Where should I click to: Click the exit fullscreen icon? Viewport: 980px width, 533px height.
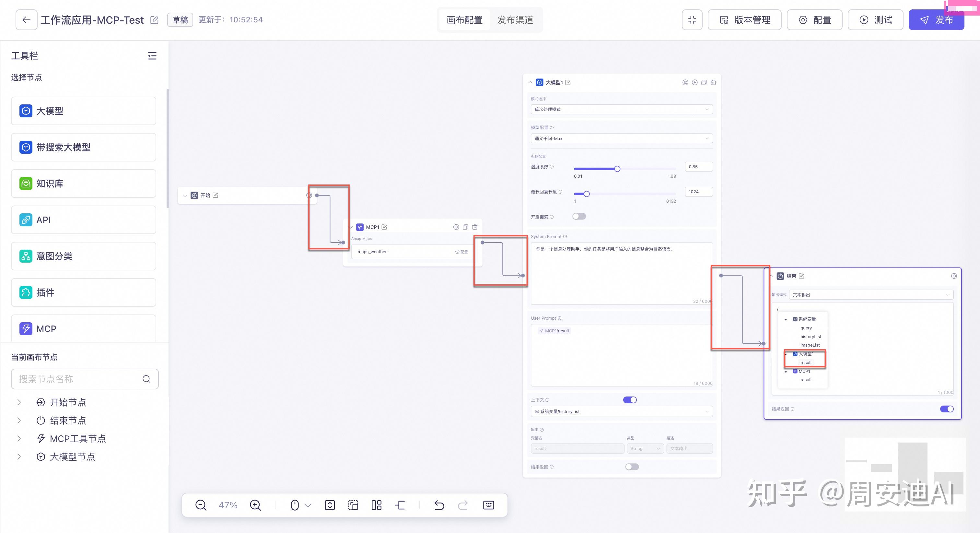tap(692, 20)
